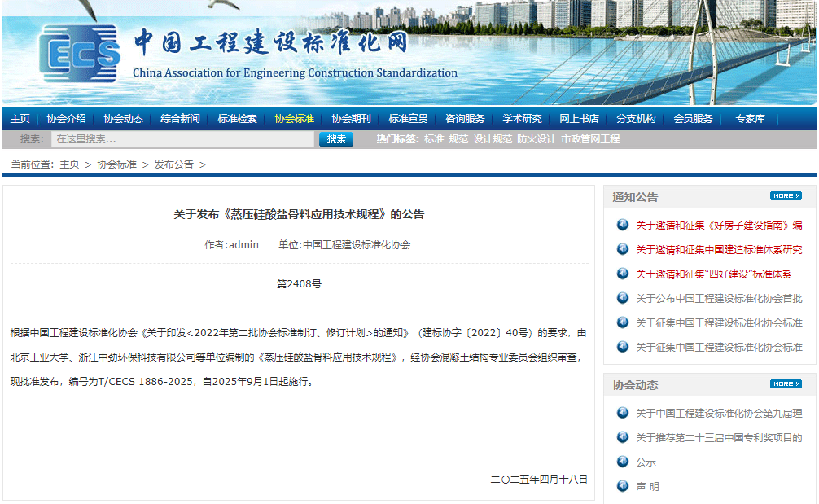Open the 关于推荐第二十三届中国专利奖 news link

pos(718,438)
